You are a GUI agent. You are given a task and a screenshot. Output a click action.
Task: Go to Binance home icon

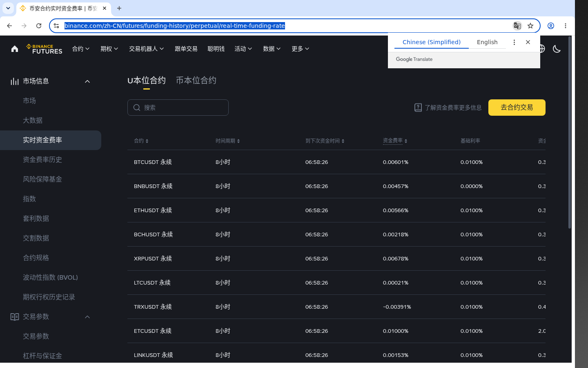[x=15, y=49]
